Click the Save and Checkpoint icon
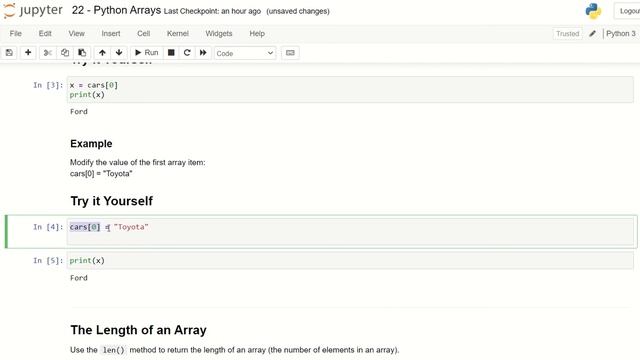640x360 pixels. click(x=9, y=53)
